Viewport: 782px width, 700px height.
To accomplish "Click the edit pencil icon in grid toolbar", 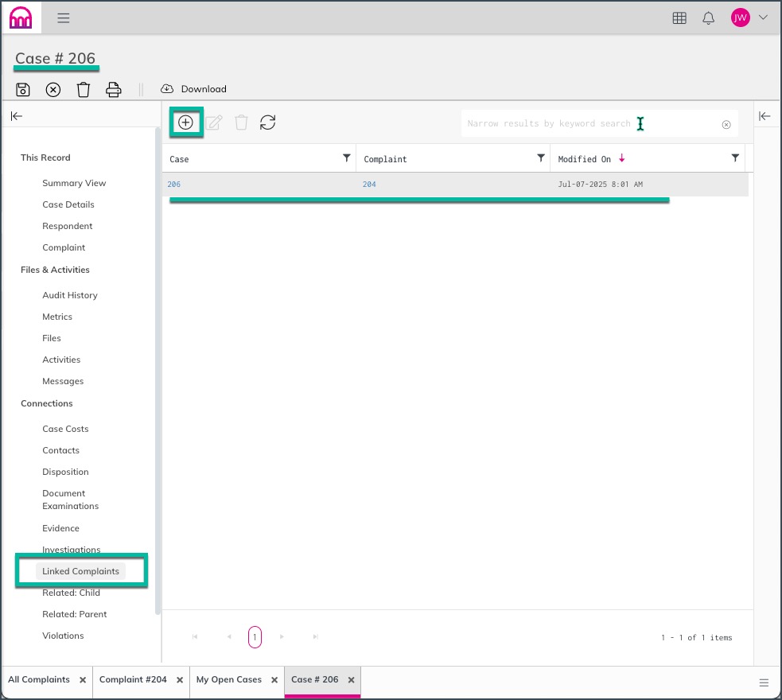I will (214, 122).
